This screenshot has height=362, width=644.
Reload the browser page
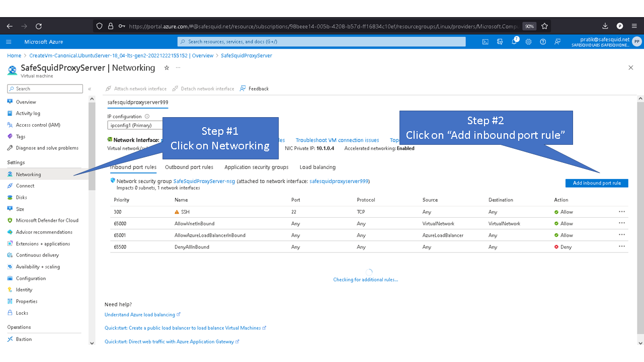(39, 26)
